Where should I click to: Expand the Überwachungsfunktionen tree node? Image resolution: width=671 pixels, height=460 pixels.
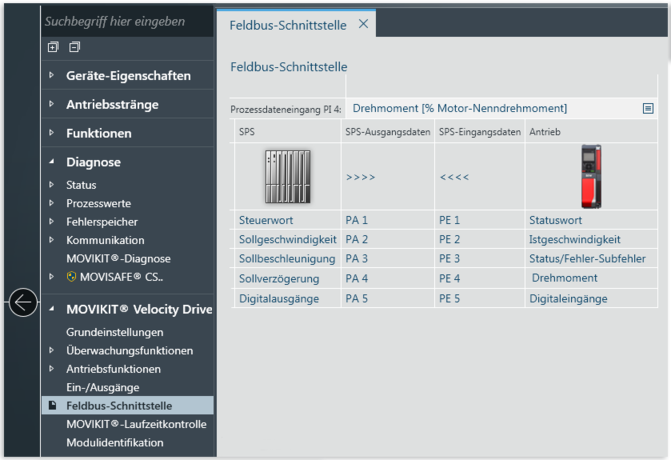tap(52, 351)
